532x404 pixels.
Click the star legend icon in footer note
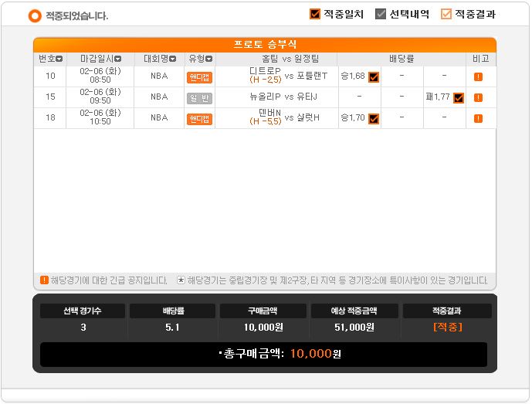pyautogui.click(x=181, y=280)
